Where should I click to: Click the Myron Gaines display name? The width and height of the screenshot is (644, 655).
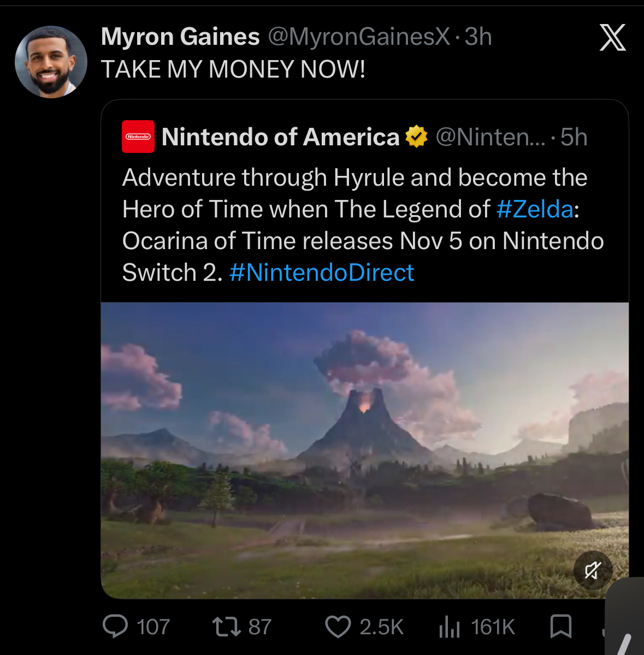coord(180,37)
